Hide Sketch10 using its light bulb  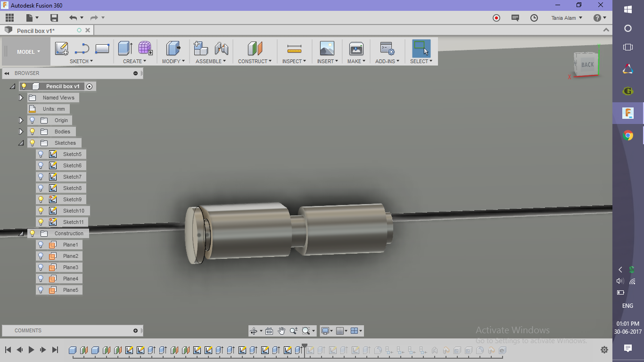click(41, 211)
